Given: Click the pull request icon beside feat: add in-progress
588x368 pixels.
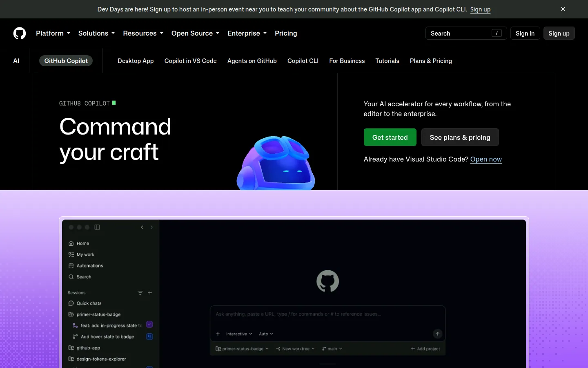Looking at the screenshot, I should [x=75, y=325].
